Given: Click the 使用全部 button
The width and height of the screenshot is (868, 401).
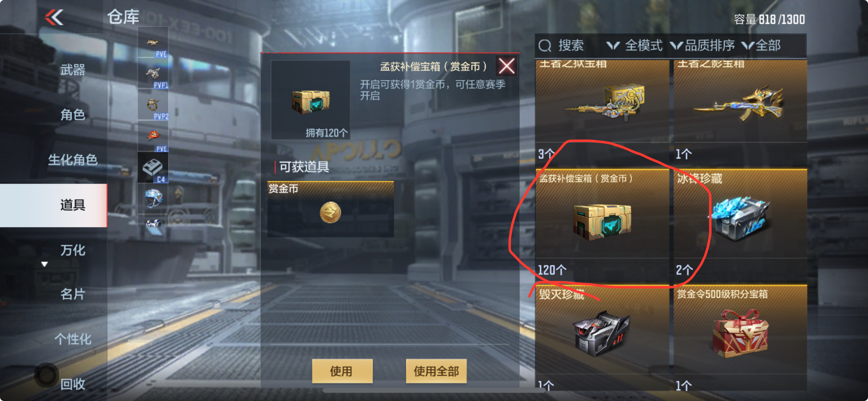Looking at the screenshot, I should (436, 371).
